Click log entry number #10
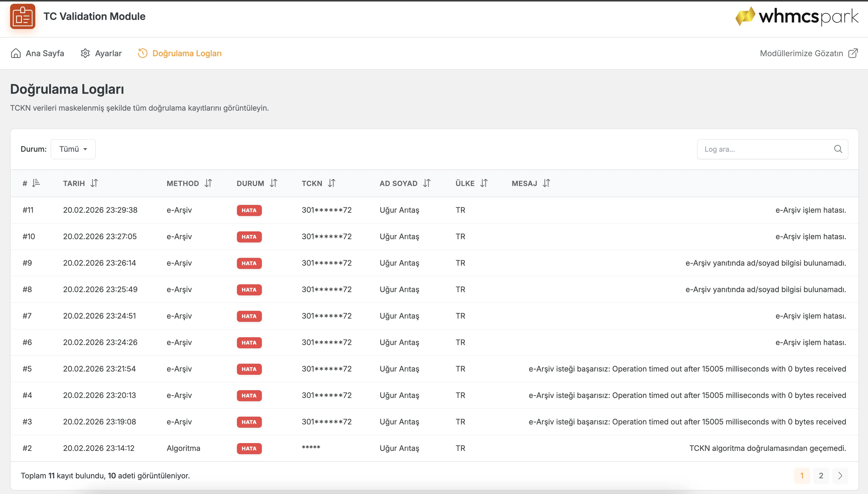The height and width of the screenshot is (494, 868). [29, 236]
